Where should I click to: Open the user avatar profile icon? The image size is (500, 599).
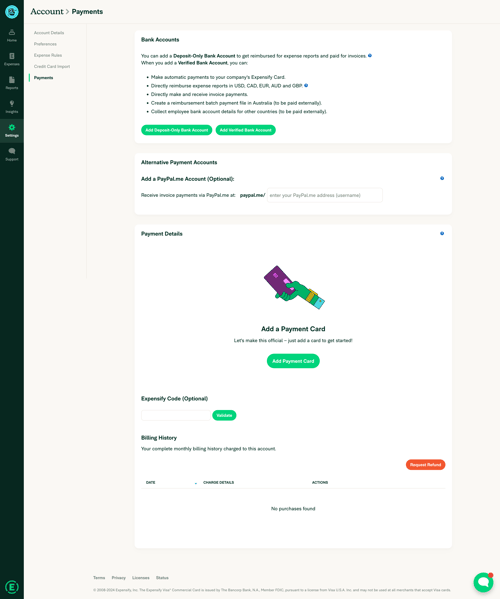[12, 12]
